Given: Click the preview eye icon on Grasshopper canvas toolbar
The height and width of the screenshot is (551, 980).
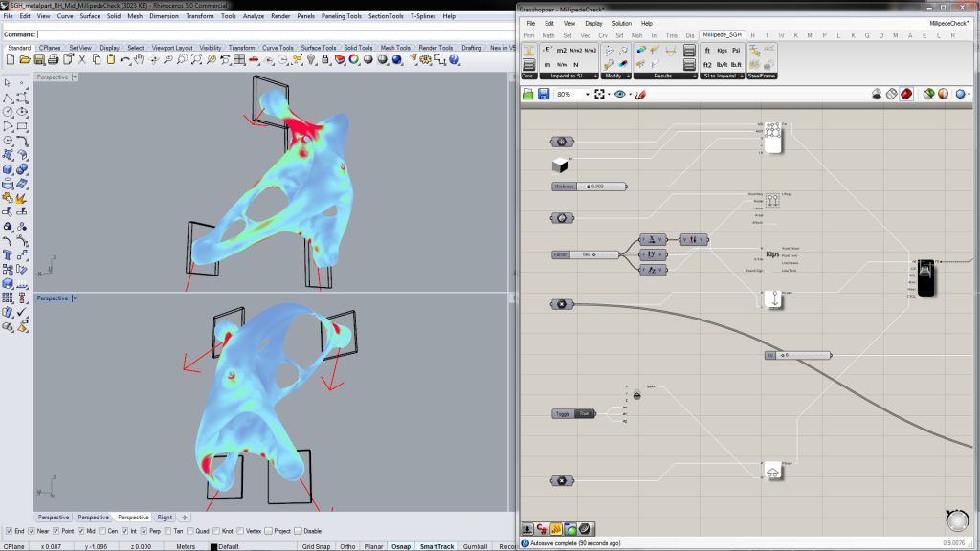Looking at the screenshot, I should tap(620, 94).
